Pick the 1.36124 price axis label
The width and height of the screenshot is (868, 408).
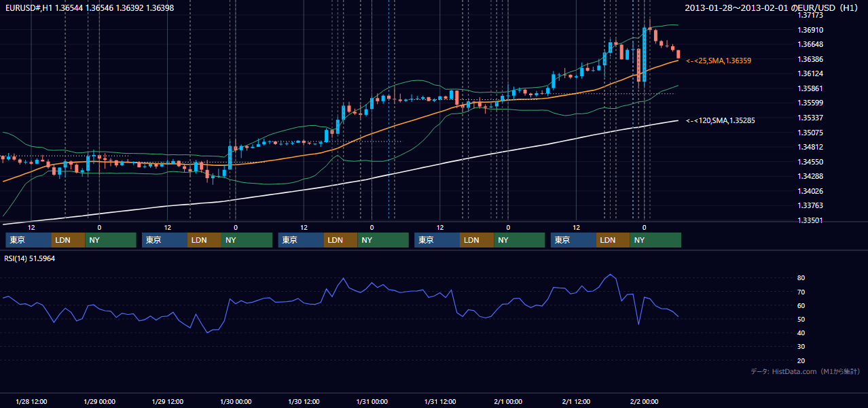(x=811, y=73)
